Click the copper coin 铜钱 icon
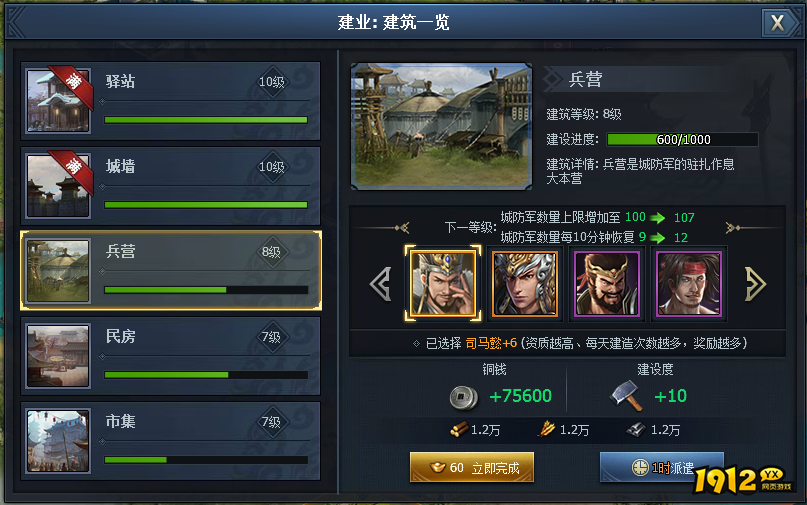The width and height of the screenshot is (807, 505). (x=463, y=397)
